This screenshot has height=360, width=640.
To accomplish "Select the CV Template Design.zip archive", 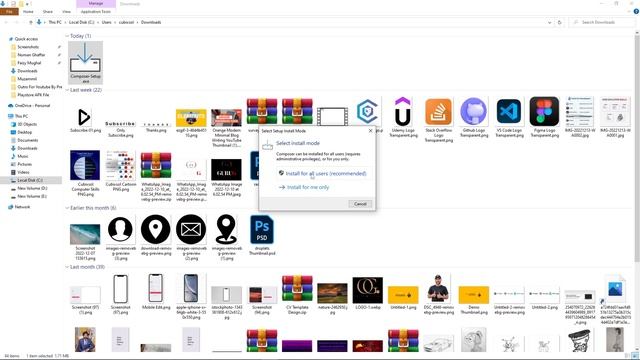I will click(x=297, y=294).
